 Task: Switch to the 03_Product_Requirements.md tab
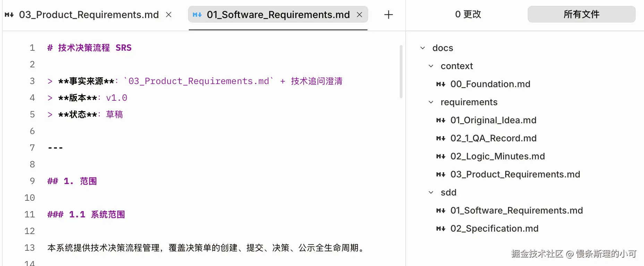click(x=89, y=15)
